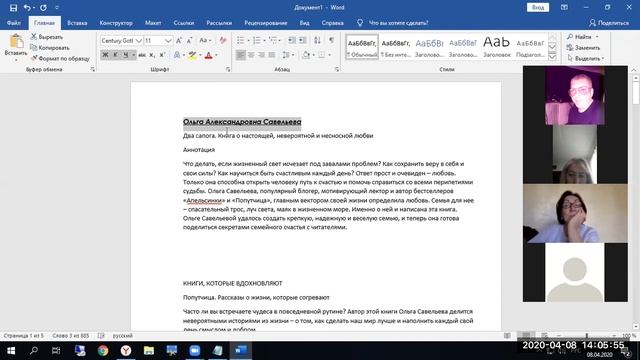Viewport: 640px width, 360px height.
Task: Toggle strikethrough abc formatting
Action: [142, 55]
